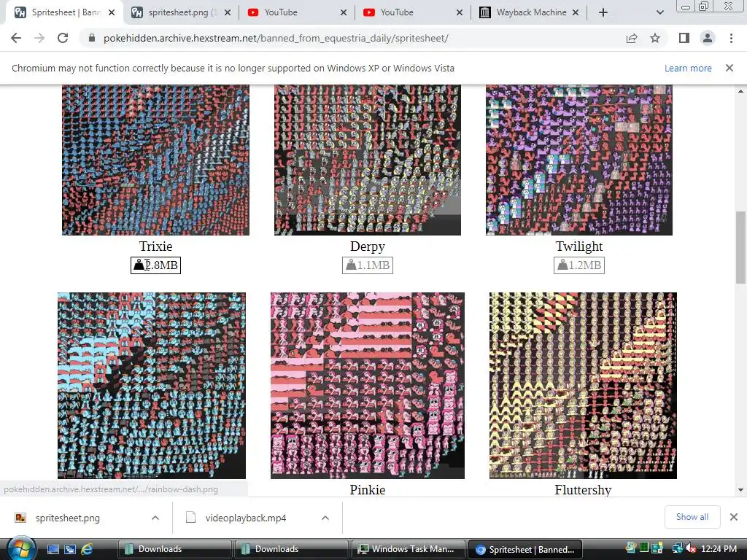This screenshot has height=560, width=747.
Task: Click the network tray icon
Action: [x=677, y=548]
